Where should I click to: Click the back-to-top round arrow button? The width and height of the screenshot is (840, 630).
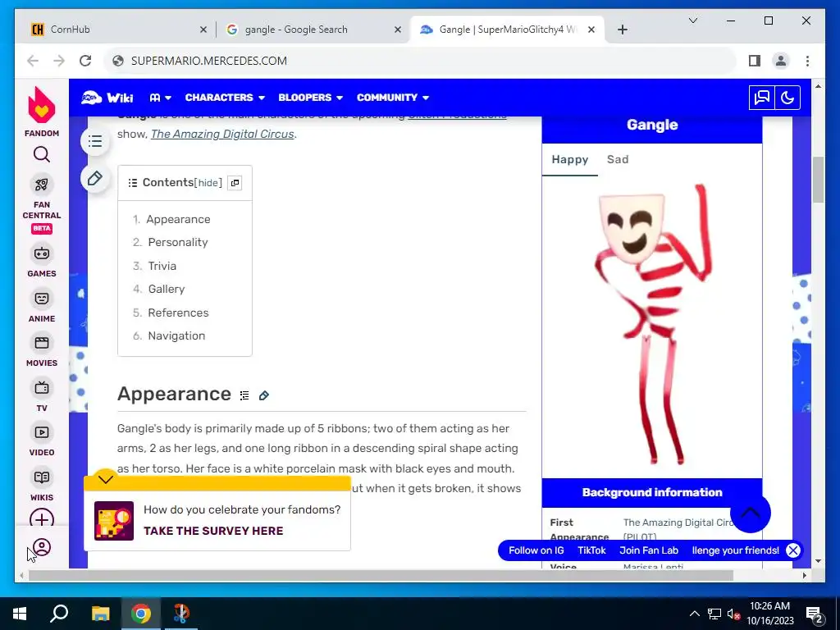[x=750, y=513]
